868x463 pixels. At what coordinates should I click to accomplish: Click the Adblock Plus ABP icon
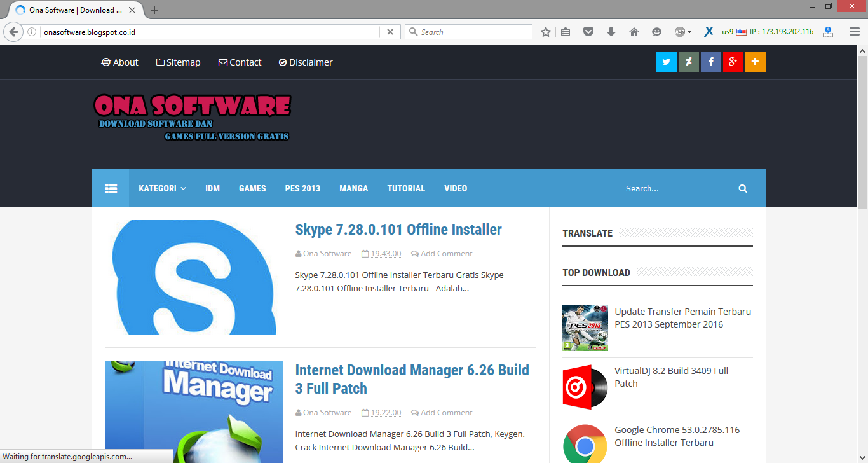point(679,32)
